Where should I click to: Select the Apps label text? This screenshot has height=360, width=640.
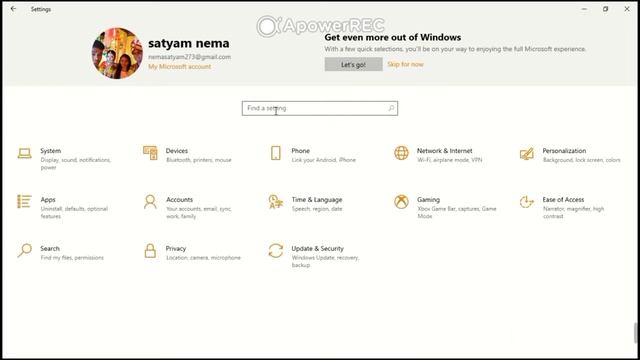click(x=48, y=200)
